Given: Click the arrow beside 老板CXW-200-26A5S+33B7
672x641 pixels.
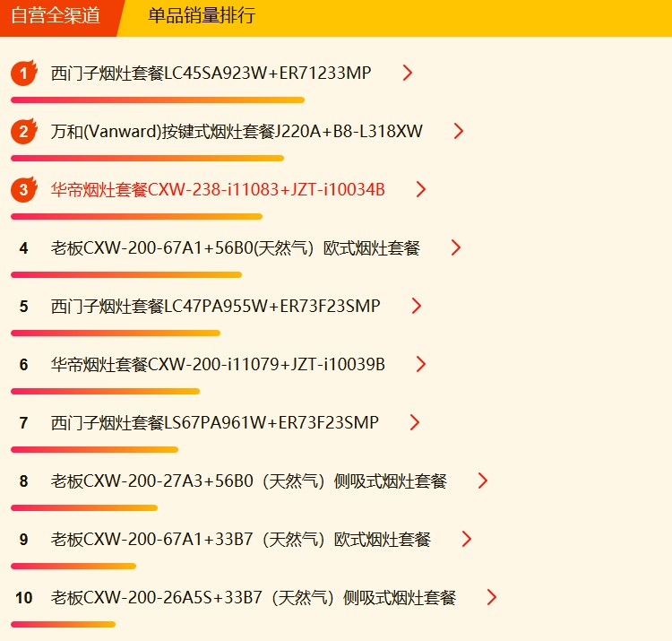Looking at the screenshot, I should (x=492, y=598).
